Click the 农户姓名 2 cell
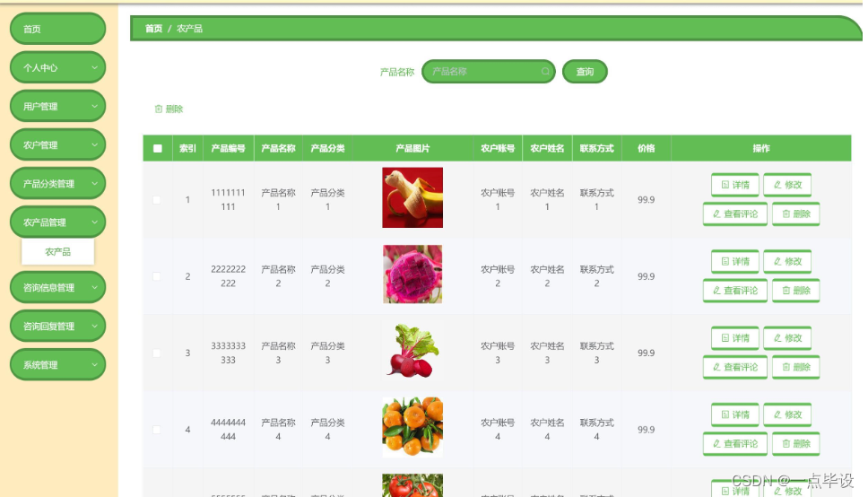Viewport: 868px width, 497px height. pyautogui.click(x=547, y=276)
